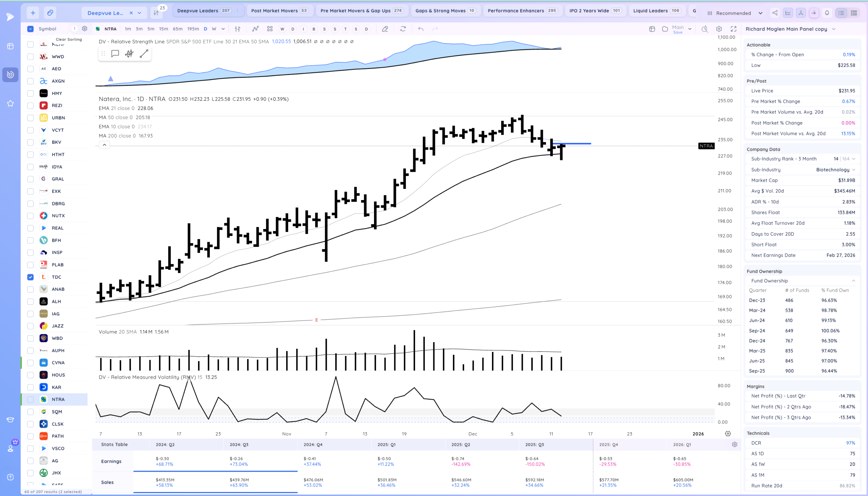Viewport: 868px width, 496px height.
Task: Tick the checkbox next to JAZZ
Action: 30,326
